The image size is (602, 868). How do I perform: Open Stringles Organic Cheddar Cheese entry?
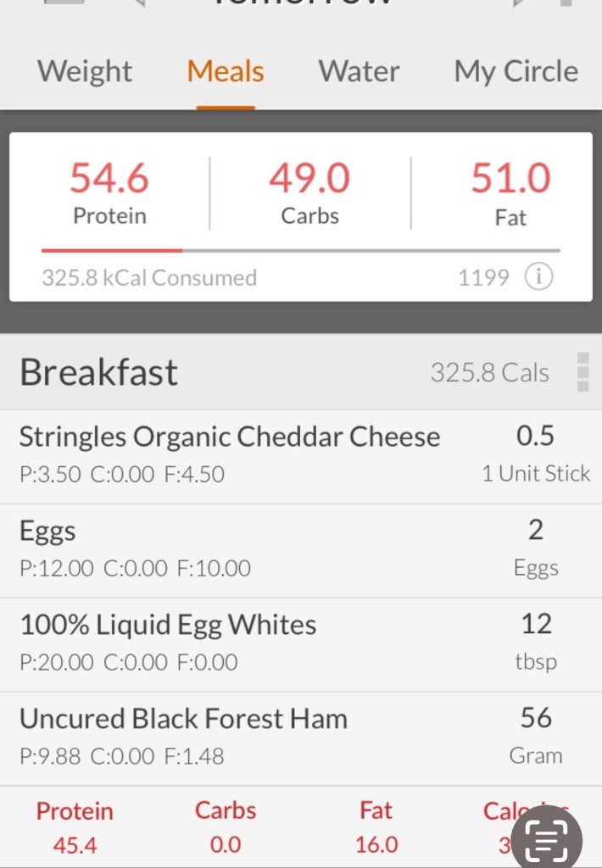230,437
